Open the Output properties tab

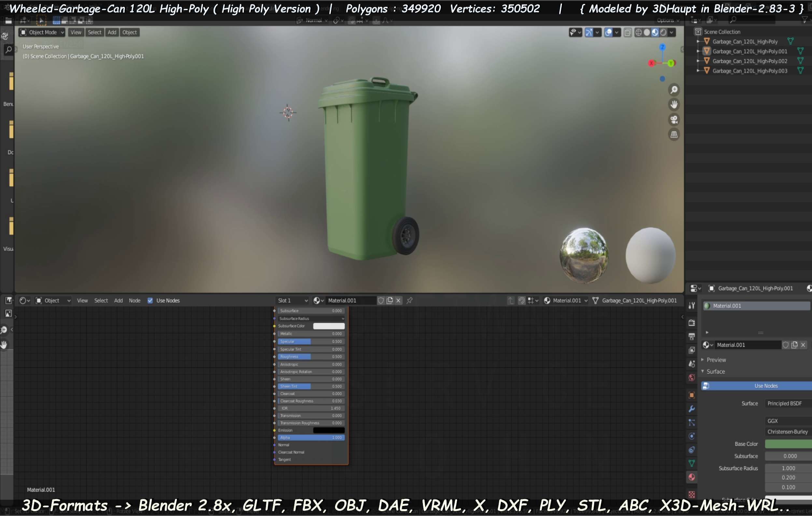point(691,336)
